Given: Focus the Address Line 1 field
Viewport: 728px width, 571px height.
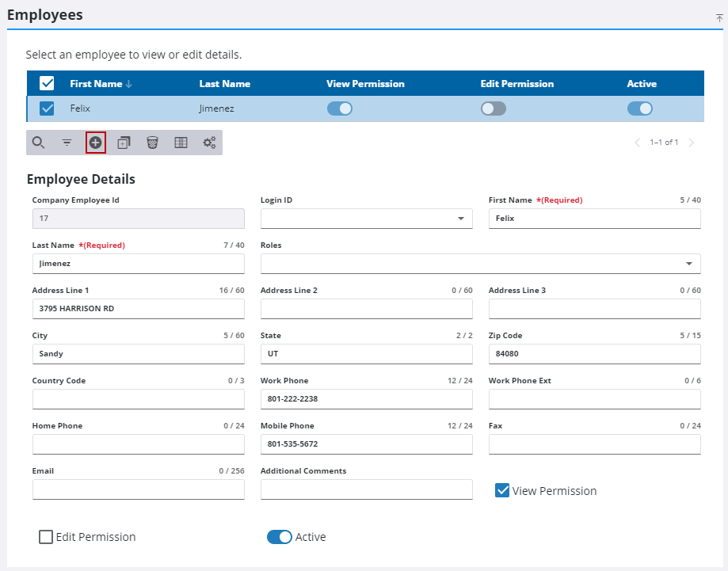Looking at the screenshot, I should coord(139,309).
